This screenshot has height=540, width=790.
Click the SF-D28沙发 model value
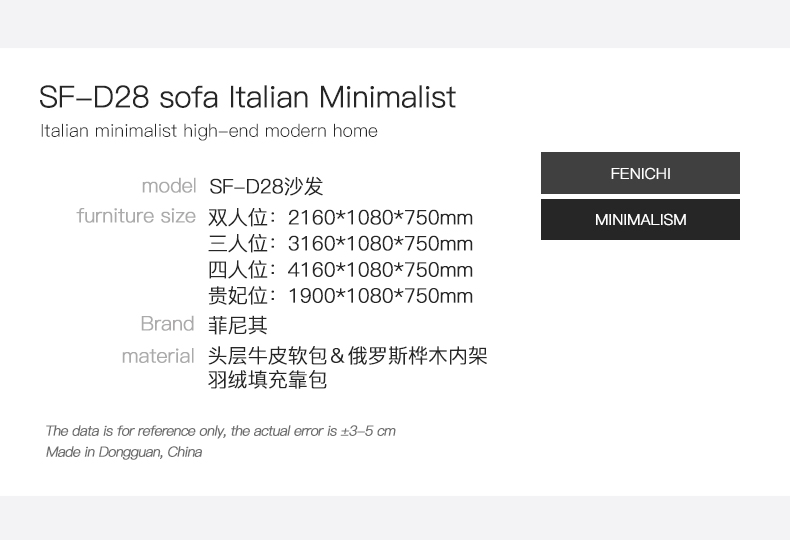point(266,187)
